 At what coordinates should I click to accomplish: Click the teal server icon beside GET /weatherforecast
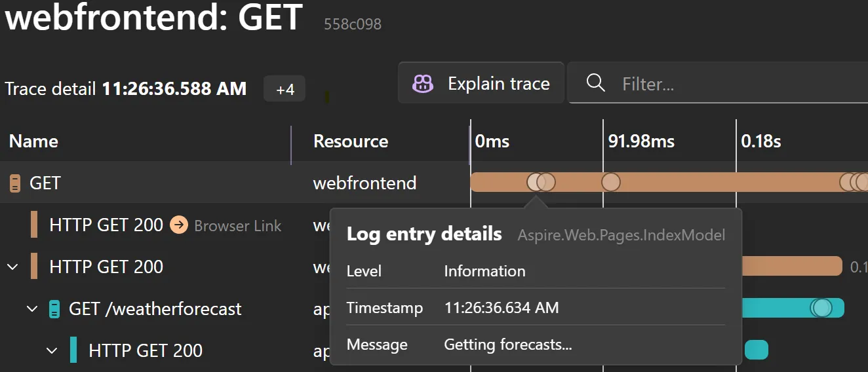pos(54,309)
